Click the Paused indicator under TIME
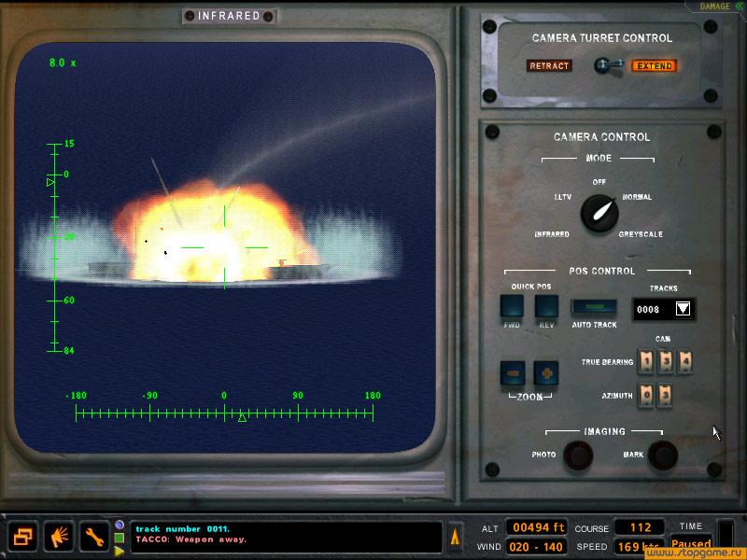The image size is (747, 560). coord(691,544)
